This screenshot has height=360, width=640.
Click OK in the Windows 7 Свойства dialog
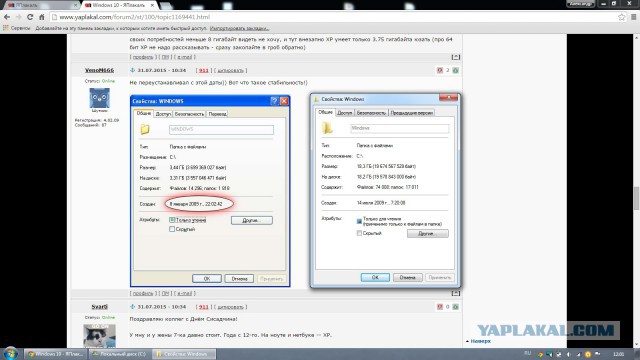tap(375, 278)
